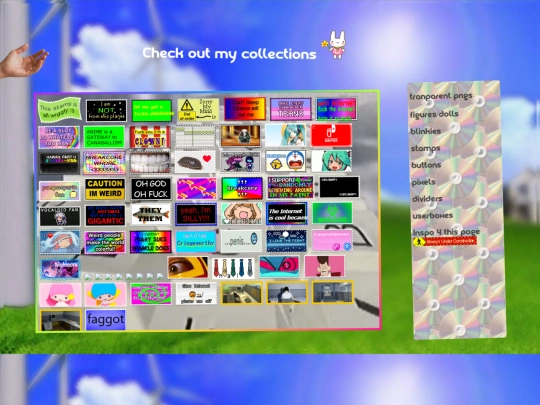
Task: Select the Miku close-up face stamp
Action: click(331, 160)
